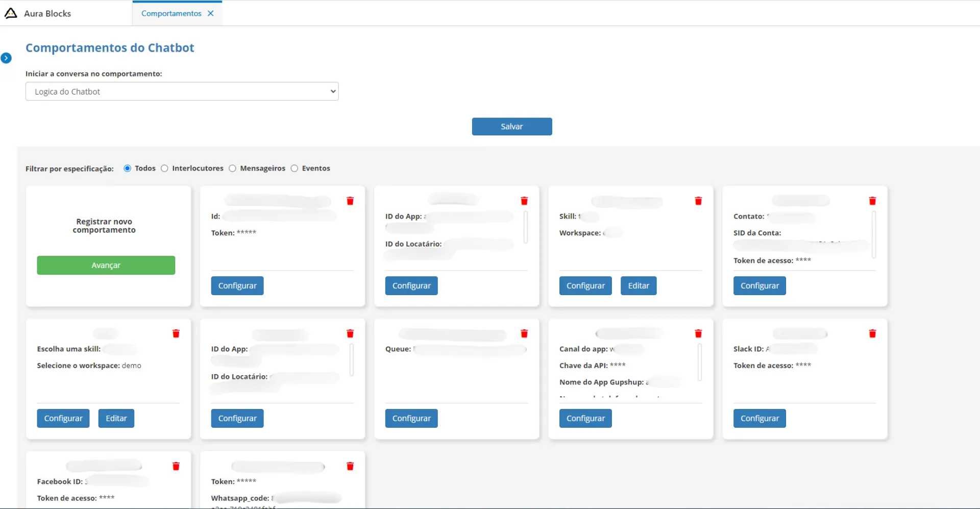Configure the first-row ID do App card

point(411,285)
